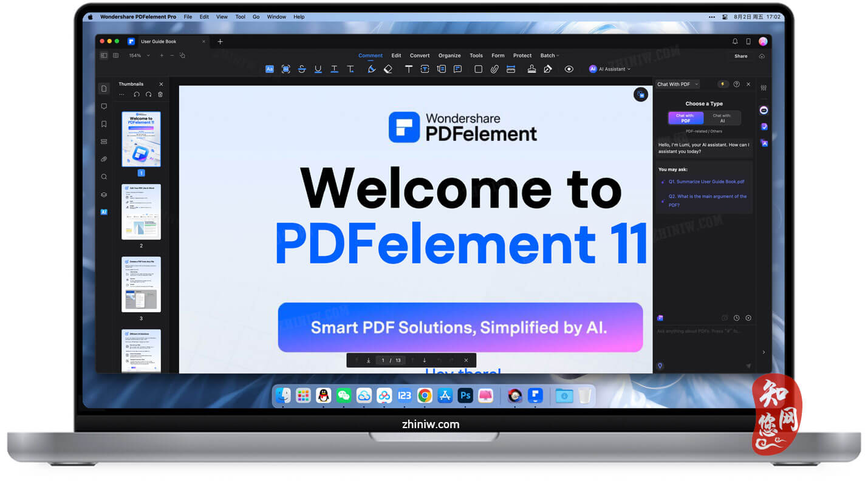This screenshot has height=484, width=868.
Task: Open the Chat With PDF dropdown
Action: 677,84
